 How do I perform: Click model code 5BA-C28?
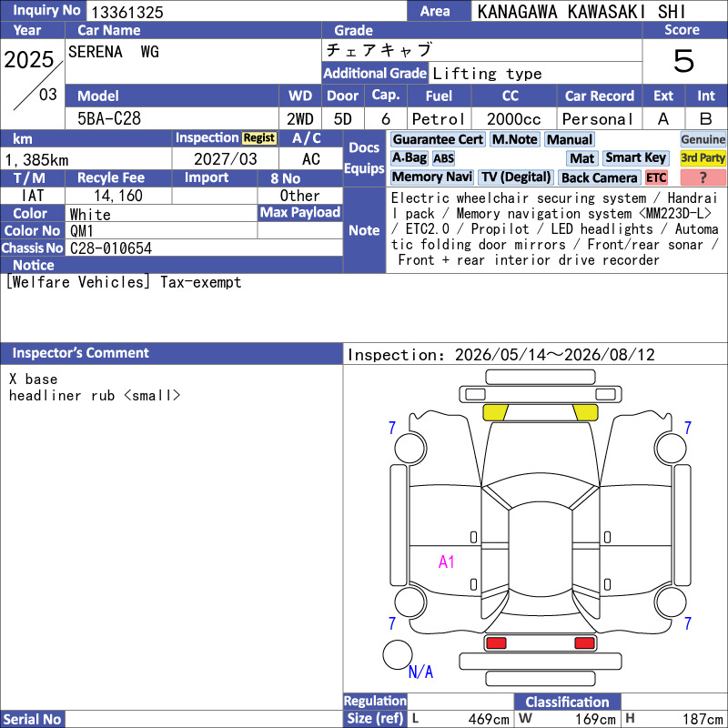click(109, 118)
